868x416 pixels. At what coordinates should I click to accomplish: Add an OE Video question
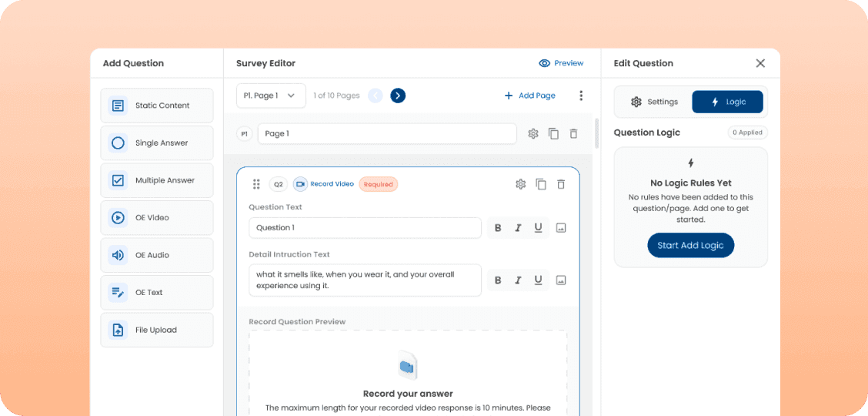[x=157, y=218]
